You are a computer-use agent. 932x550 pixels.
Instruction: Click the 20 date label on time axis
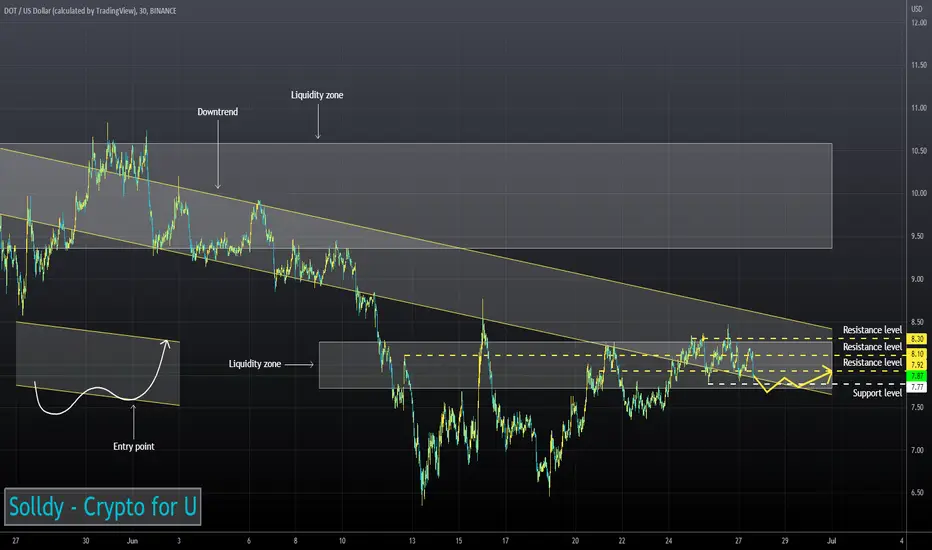[575, 540]
